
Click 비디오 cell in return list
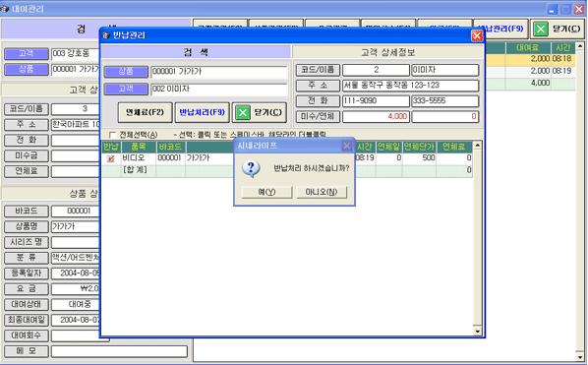(139, 158)
